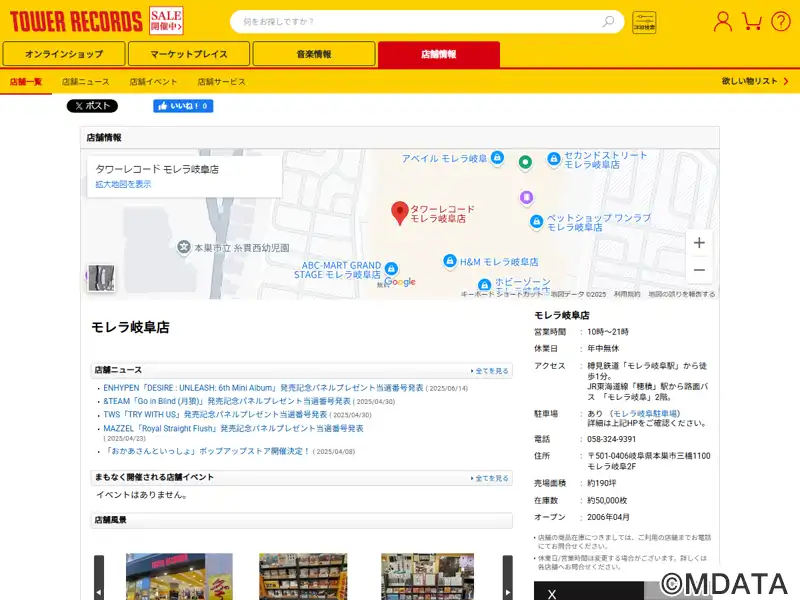This screenshot has height=600, width=800.
Task: Open the モレラ岐阜駐車場 link
Action: (645, 414)
